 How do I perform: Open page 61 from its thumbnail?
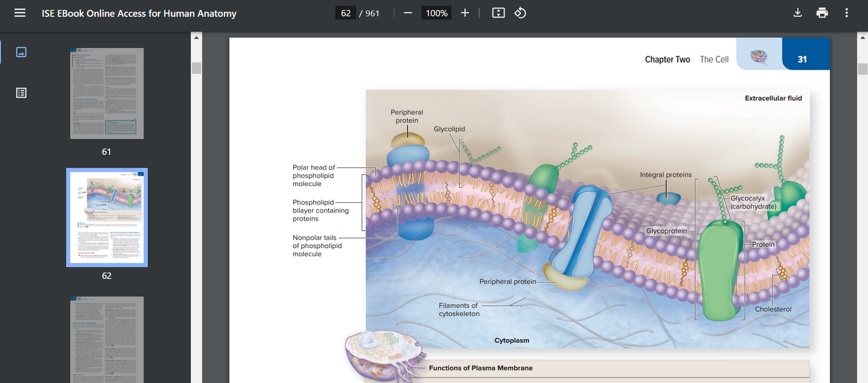click(x=106, y=92)
